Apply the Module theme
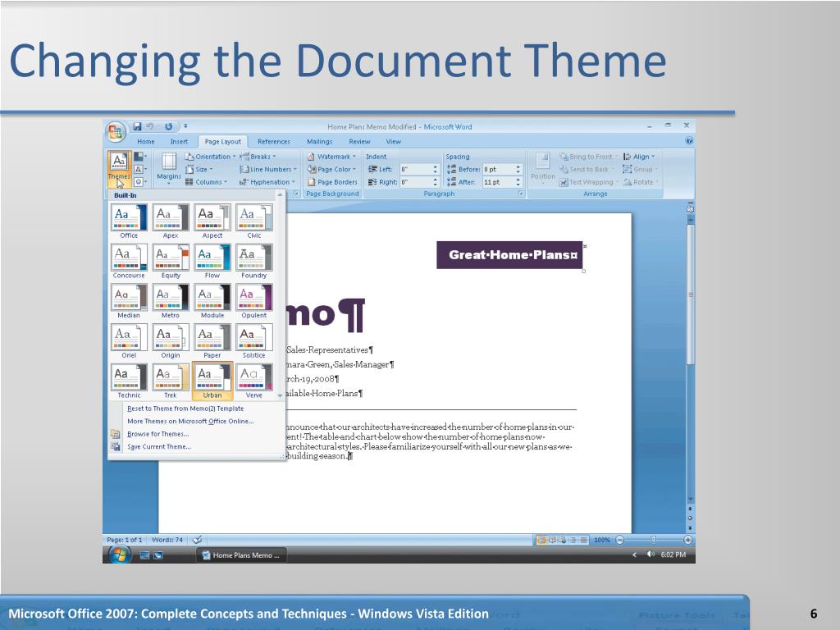This screenshot has width=840, height=630. pyautogui.click(x=212, y=301)
